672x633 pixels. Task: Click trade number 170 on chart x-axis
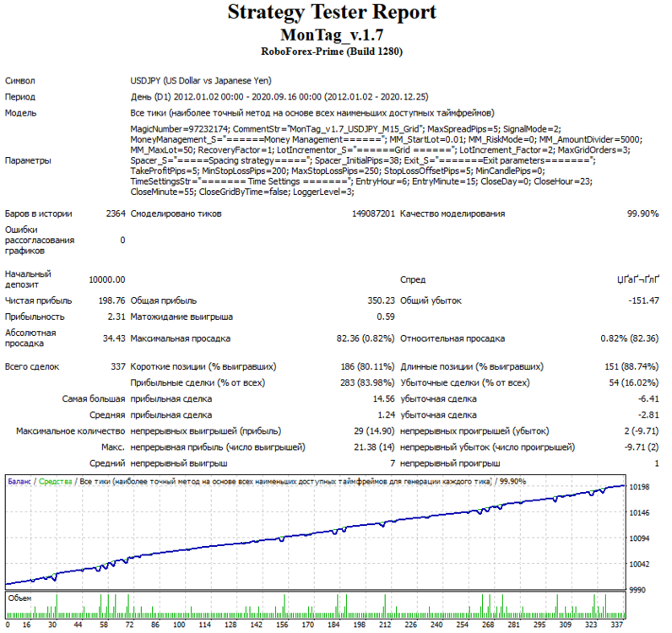307,625
